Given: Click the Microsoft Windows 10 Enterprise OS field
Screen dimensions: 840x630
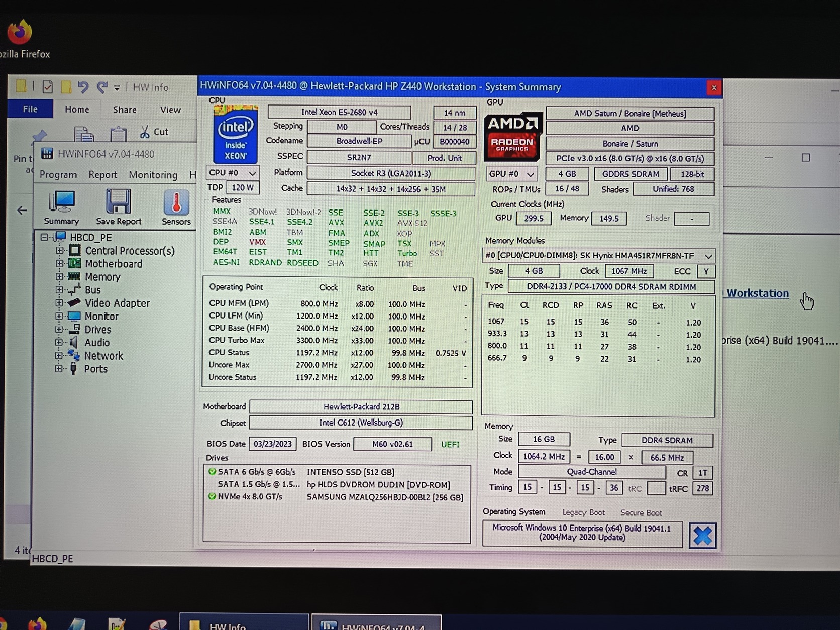Looking at the screenshot, I should point(582,533).
